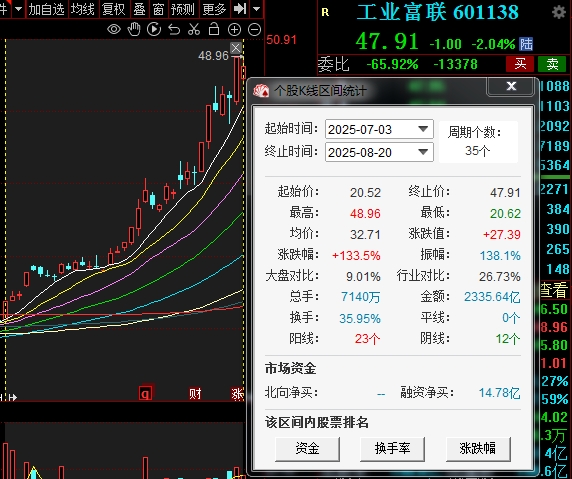Click the red 买 buy button

(x=520, y=64)
